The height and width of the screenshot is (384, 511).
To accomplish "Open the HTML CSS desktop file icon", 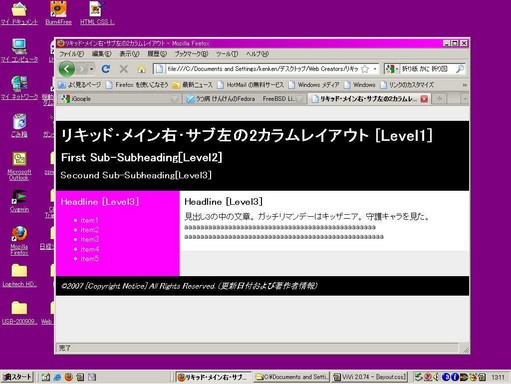I will [97, 13].
